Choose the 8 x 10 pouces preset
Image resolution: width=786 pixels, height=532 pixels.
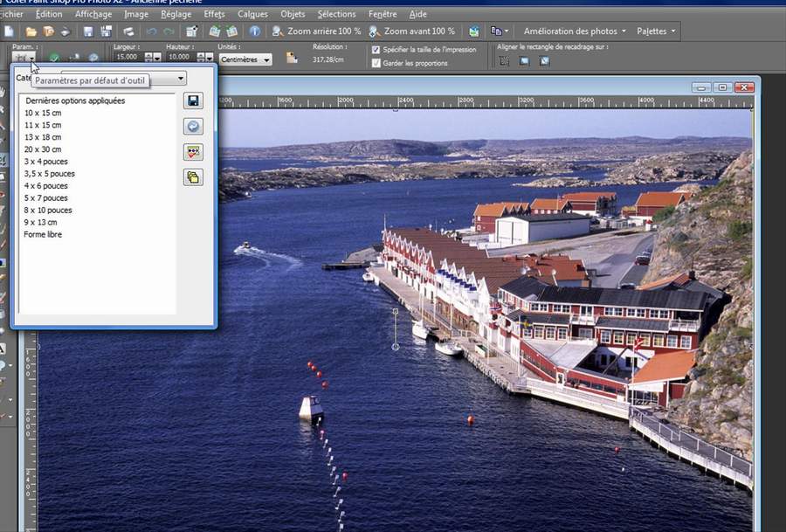click(x=48, y=211)
